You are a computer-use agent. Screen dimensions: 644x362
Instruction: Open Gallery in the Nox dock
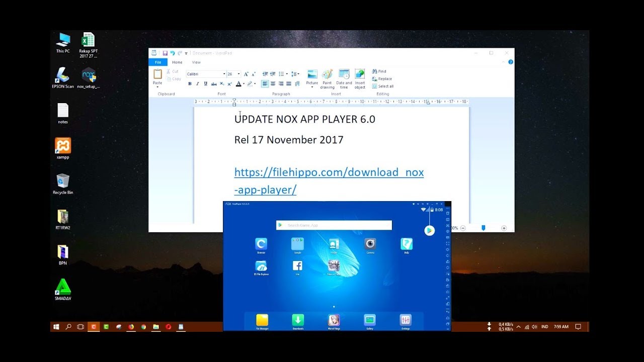pyautogui.click(x=370, y=320)
